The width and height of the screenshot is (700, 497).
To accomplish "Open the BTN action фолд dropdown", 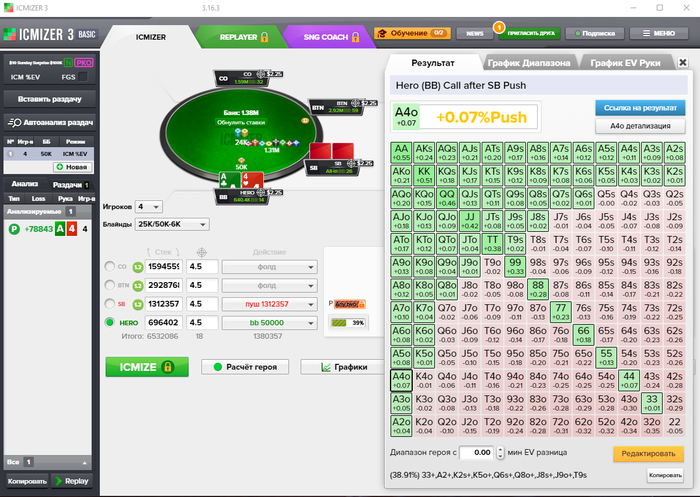I will tap(270, 285).
